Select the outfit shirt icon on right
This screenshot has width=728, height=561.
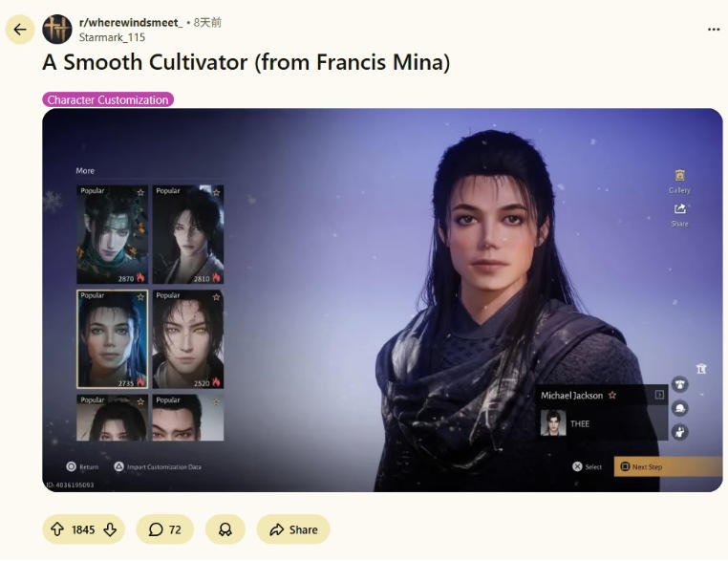pos(680,384)
